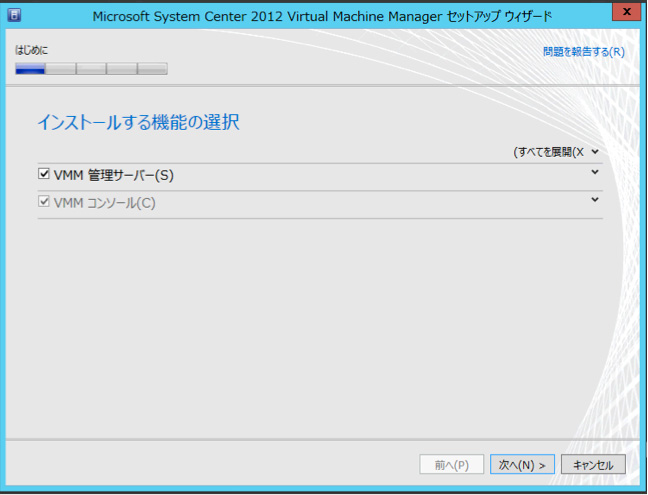The width and height of the screenshot is (648, 495).
Task: Click the はじめに step label
Action: 31,50
